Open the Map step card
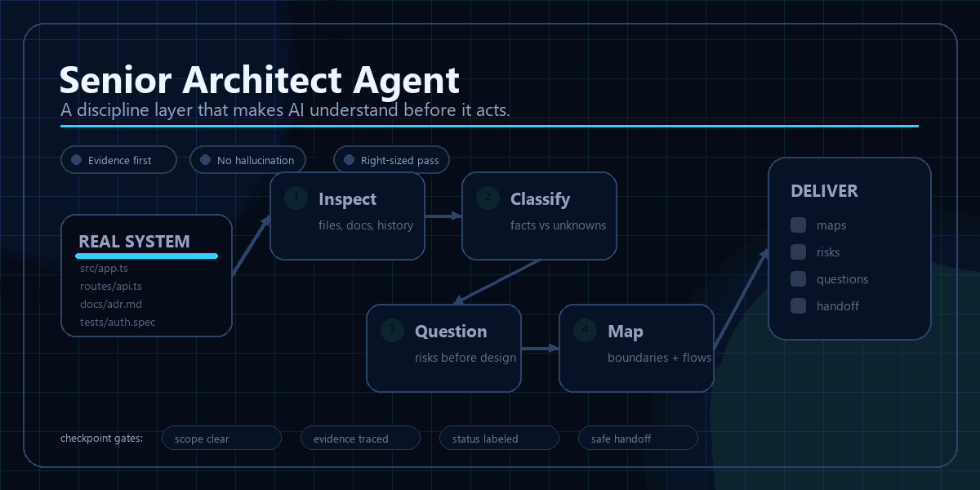Viewport: 980px width, 490px height. click(637, 348)
